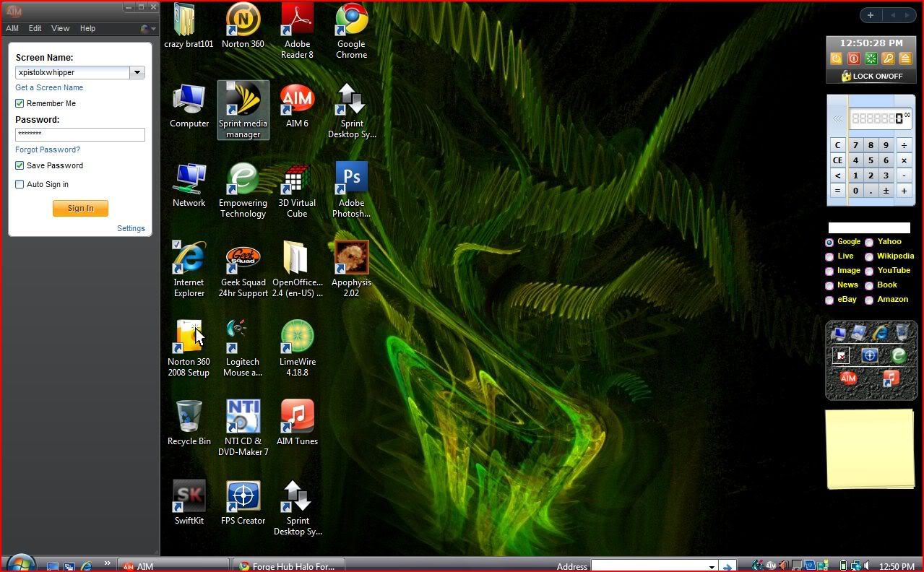The width and height of the screenshot is (924, 572).
Task: Open the AIM Tunes desktop shortcut
Action: 297,422
